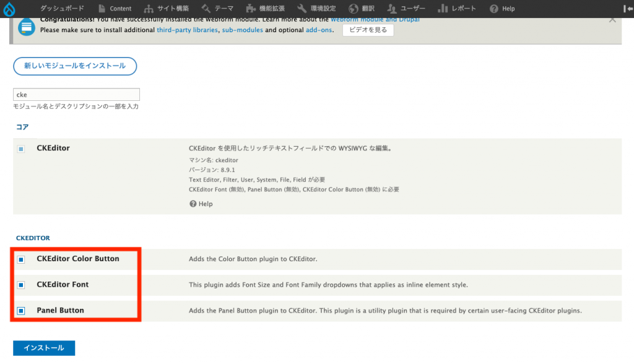Click the toolbar orientation toggle arrow icon
This screenshot has height=364, width=634.
pyautogui.click(x=628, y=9)
